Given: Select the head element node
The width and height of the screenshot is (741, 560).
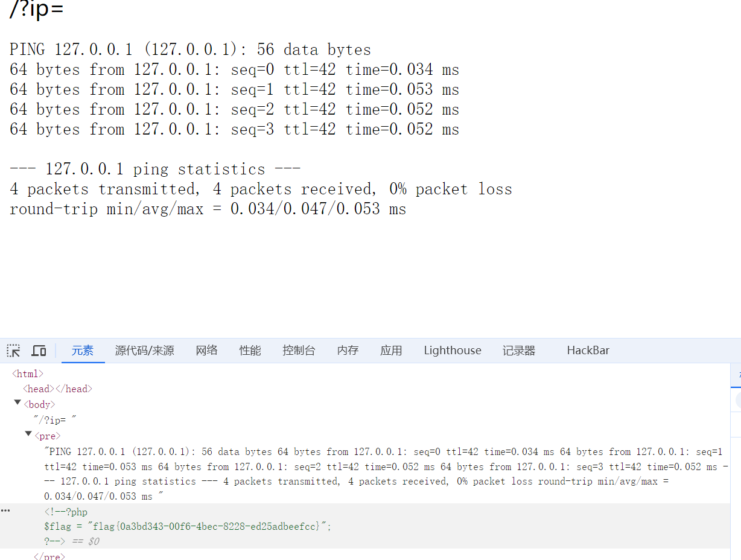Looking at the screenshot, I should point(58,389).
